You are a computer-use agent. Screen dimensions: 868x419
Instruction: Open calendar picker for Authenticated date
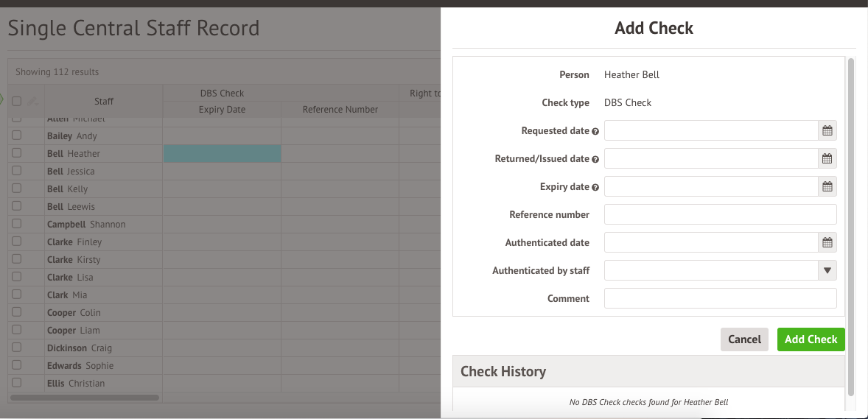pyautogui.click(x=827, y=242)
